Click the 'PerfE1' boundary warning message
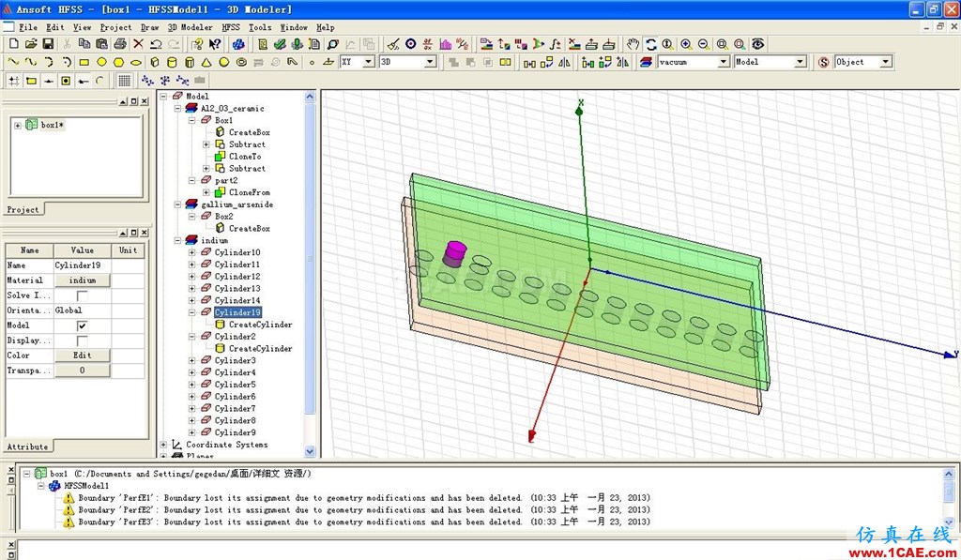 click(x=364, y=498)
